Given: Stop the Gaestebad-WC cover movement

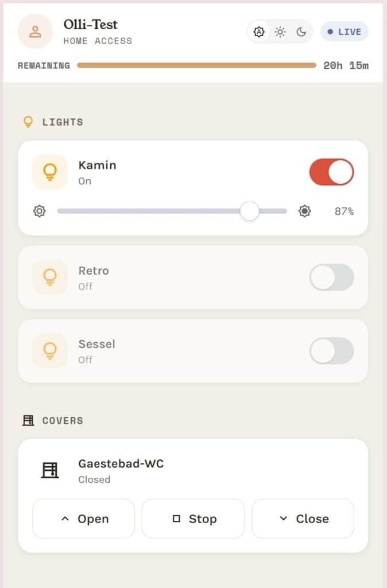Looking at the screenshot, I should (193, 518).
